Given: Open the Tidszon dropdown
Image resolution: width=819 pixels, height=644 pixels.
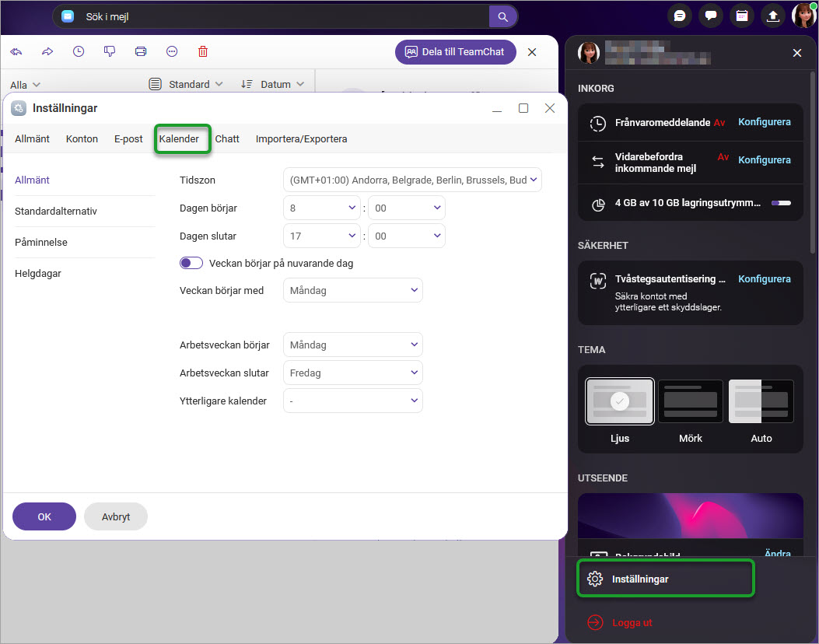Looking at the screenshot, I should (x=412, y=180).
